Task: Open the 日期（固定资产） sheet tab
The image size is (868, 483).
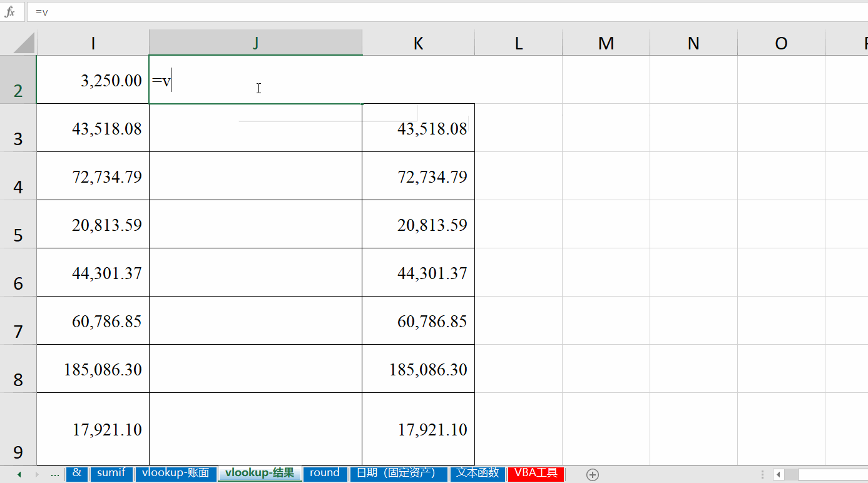Action: pos(398,473)
